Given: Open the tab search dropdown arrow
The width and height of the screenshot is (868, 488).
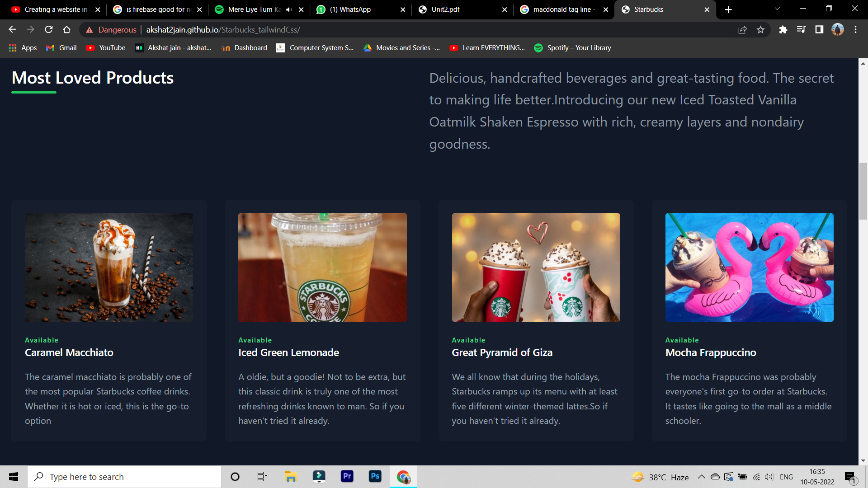Looking at the screenshot, I should coord(777,8).
